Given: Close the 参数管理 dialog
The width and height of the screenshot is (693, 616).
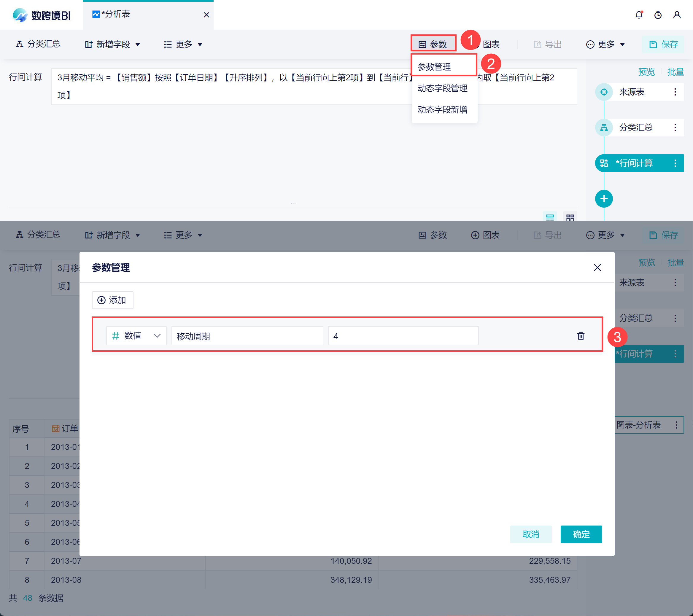Looking at the screenshot, I should click(597, 268).
